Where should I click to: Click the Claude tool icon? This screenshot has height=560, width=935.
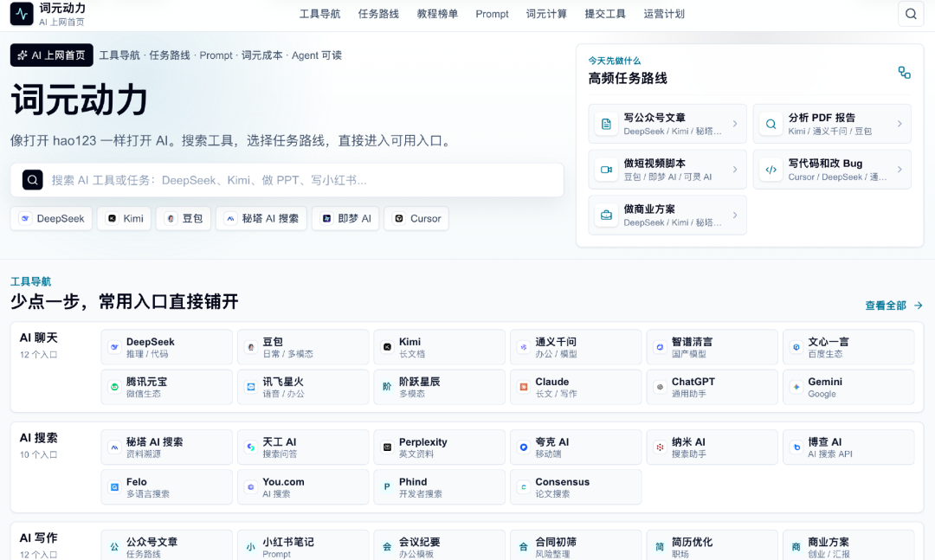tap(524, 386)
